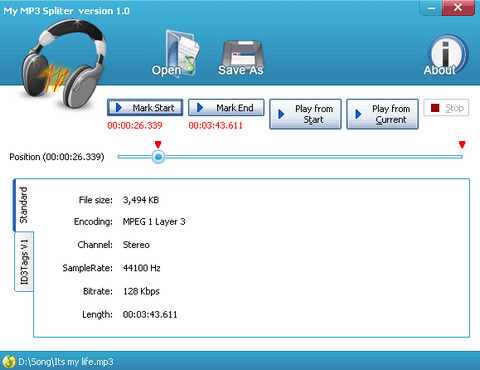Click the file path D:\Song\Its my life.mp3

point(66,362)
